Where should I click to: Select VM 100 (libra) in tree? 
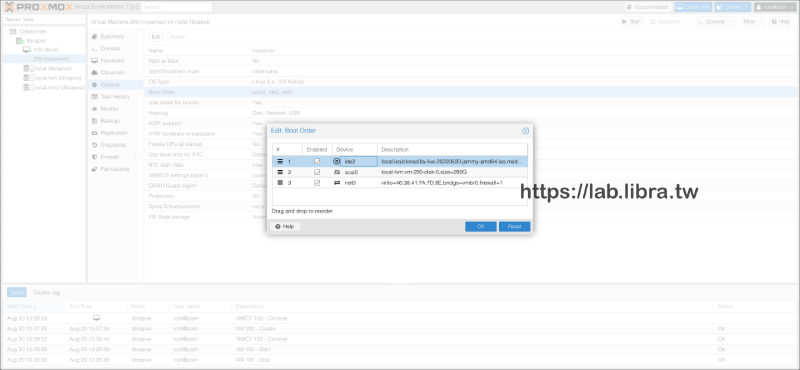pyautogui.click(x=45, y=50)
